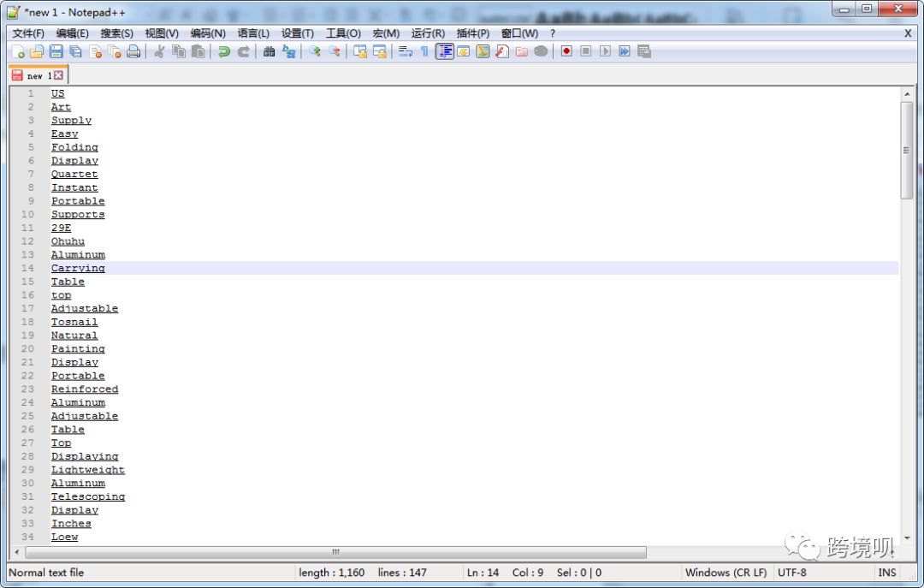
Task: Toggle word wrap in the toolbar
Action: click(x=406, y=52)
